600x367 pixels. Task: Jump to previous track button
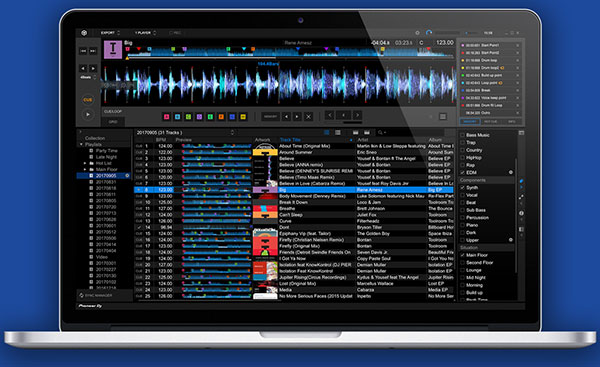83,51
